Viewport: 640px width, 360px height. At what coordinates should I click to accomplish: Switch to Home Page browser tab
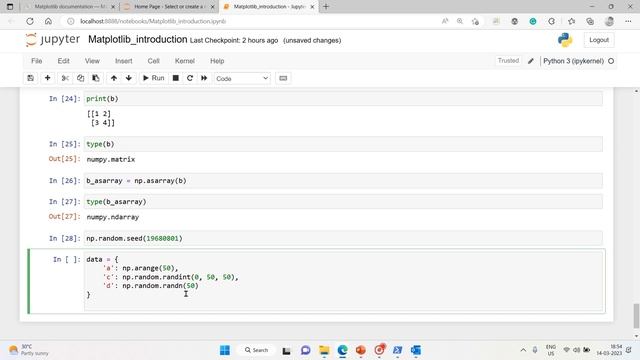pyautogui.click(x=169, y=7)
